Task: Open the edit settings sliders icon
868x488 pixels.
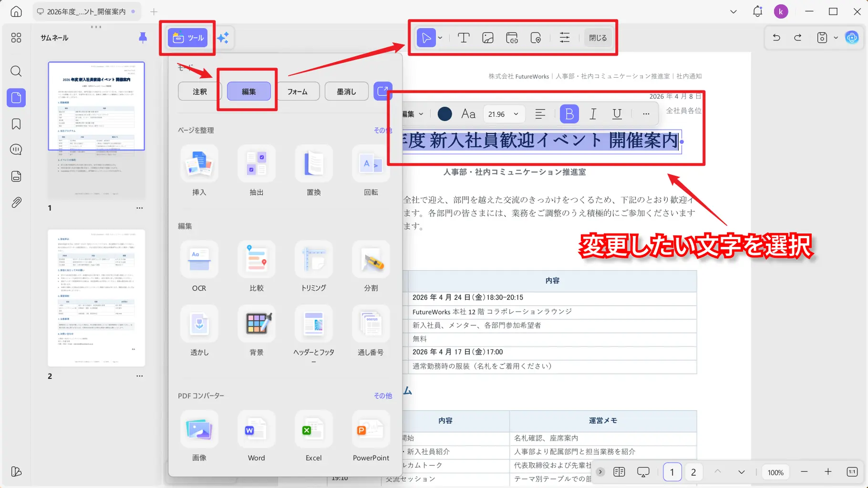Action: pos(564,38)
